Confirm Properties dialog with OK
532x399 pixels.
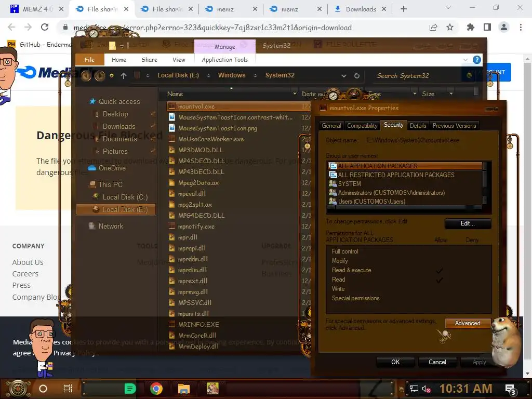(395, 362)
